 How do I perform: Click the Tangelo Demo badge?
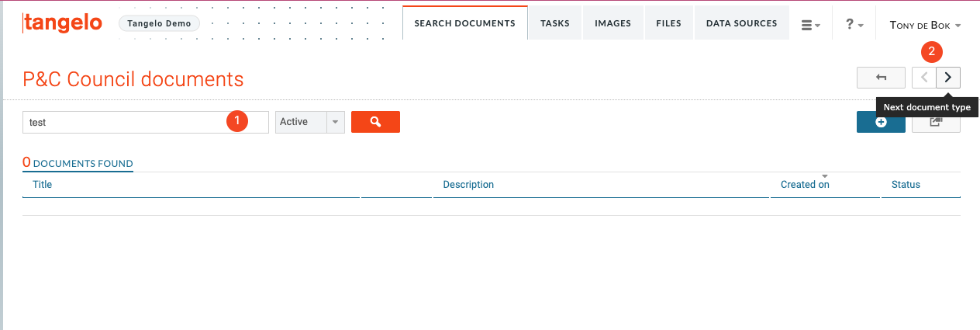coord(159,23)
